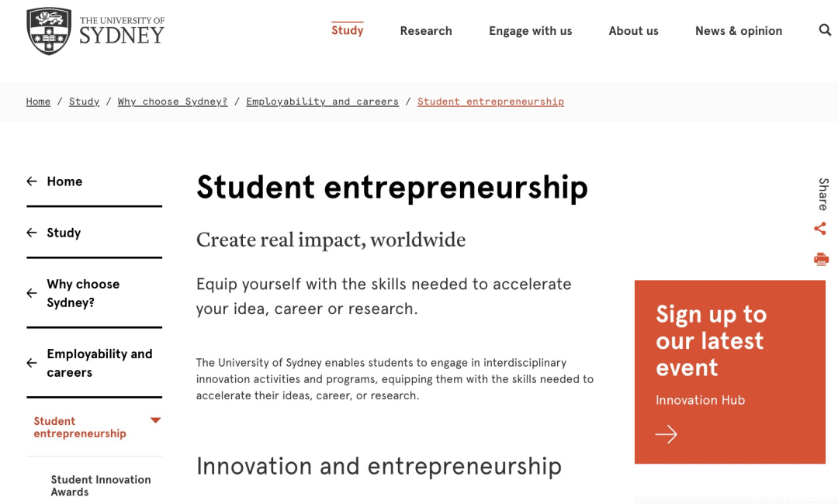Click the printer icon
This screenshot has width=838, height=504.
tap(821, 260)
